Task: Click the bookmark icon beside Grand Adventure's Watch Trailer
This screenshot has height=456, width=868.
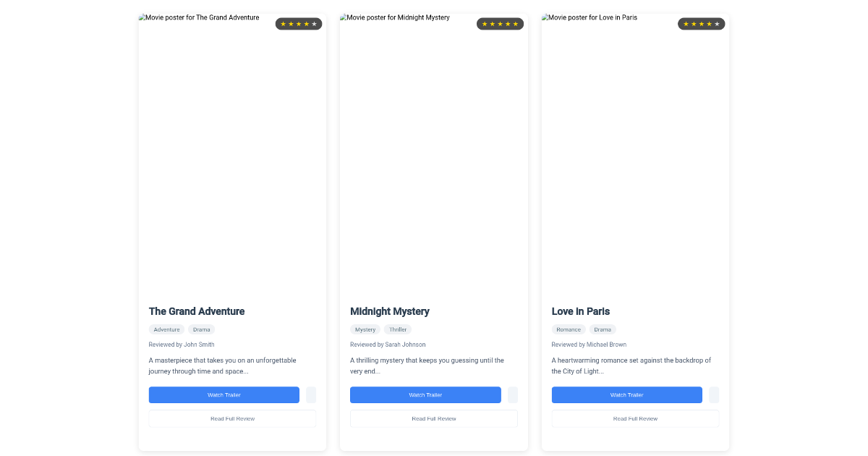Action: 311,394
